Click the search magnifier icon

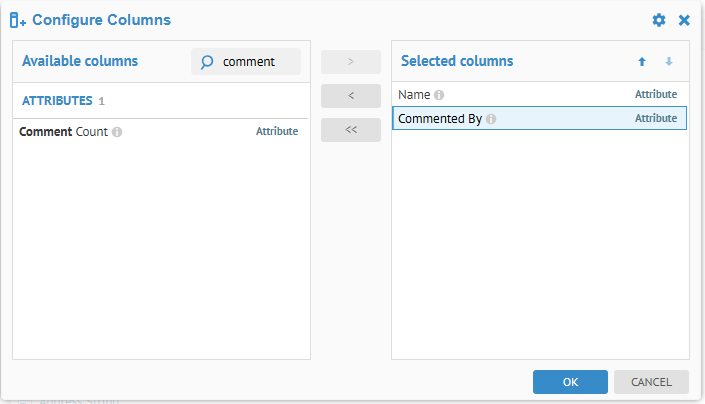[x=207, y=62]
